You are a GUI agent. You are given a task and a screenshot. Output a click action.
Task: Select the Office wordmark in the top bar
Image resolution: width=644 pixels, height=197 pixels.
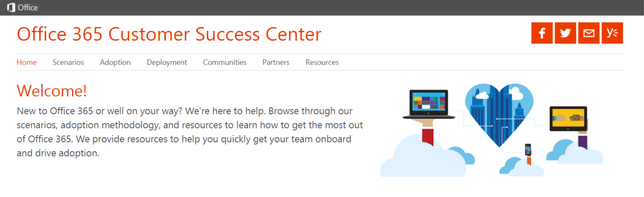pos(28,7)
